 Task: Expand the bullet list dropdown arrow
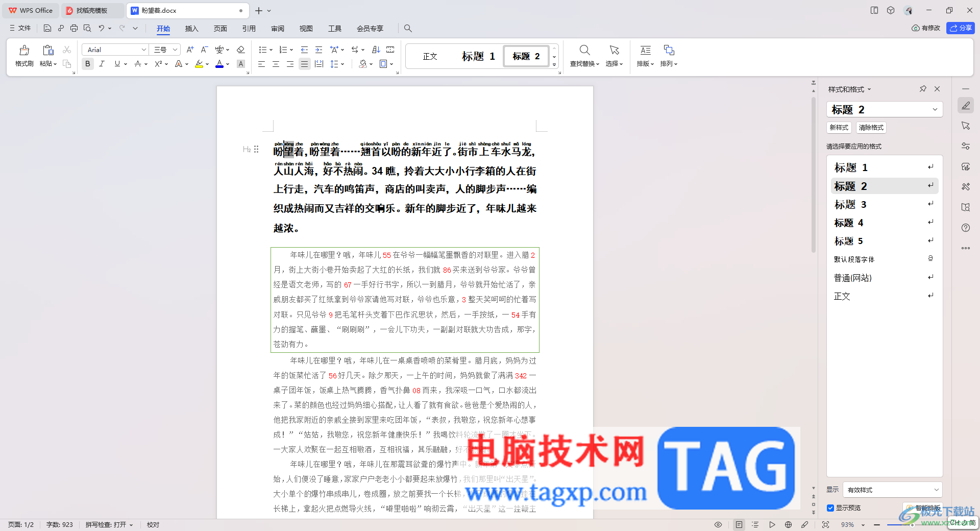click(271, 50)
